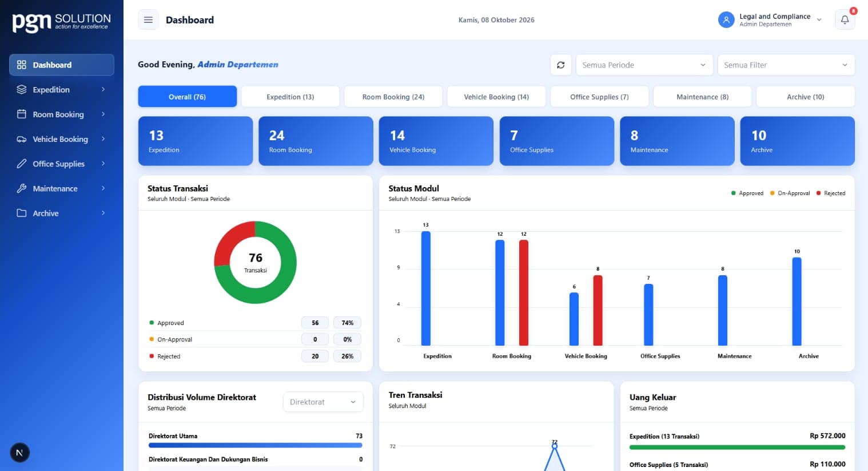Toggle the On-Approval legend in Status Modul
The height and width of the screenshot is (471, 868).
pos(790,193)
